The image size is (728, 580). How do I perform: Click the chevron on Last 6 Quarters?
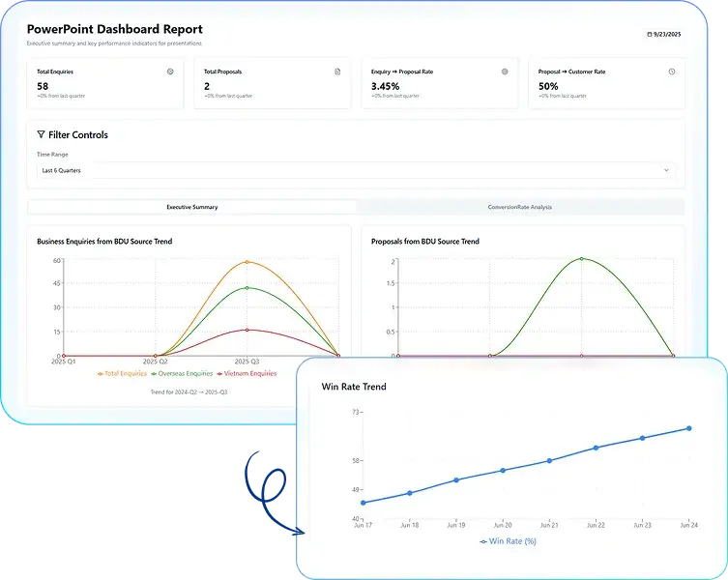click(666, 170)
